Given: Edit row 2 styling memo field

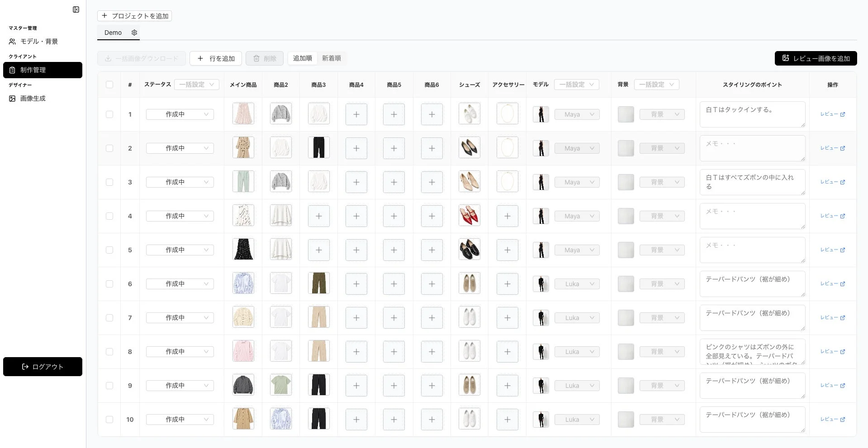Looking at the screenshot, I should (753, 148).
